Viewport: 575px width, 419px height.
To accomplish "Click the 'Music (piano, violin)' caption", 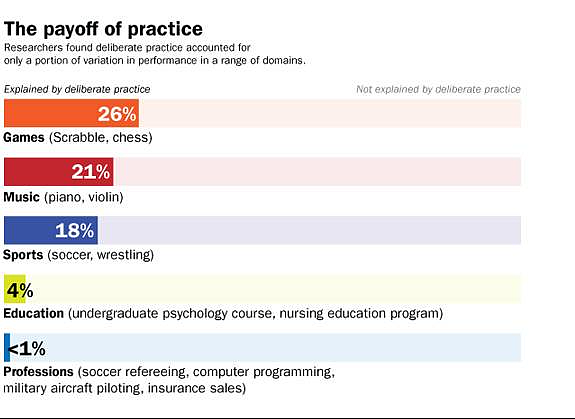I will tap(63, 197).
